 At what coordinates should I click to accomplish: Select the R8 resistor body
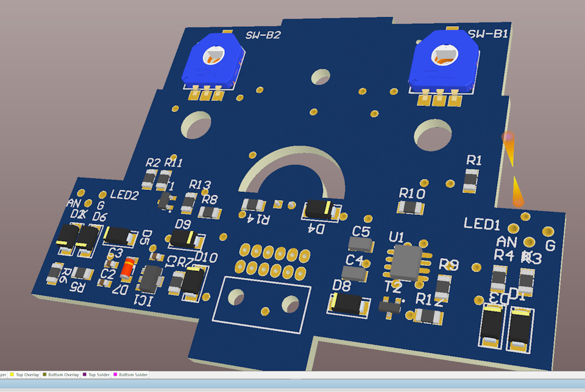pos(210,213)
